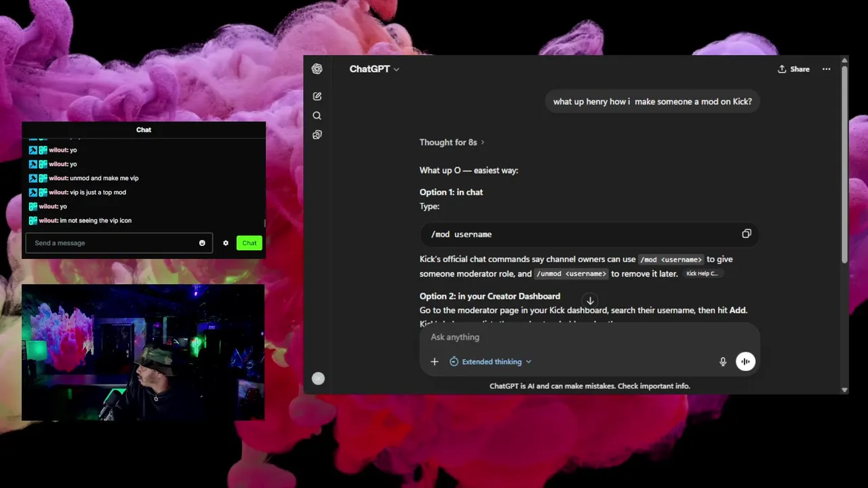868x488 pixels.
Task: Click the /mod username code text
Action: pyautogui.click(x=461, y=235)
